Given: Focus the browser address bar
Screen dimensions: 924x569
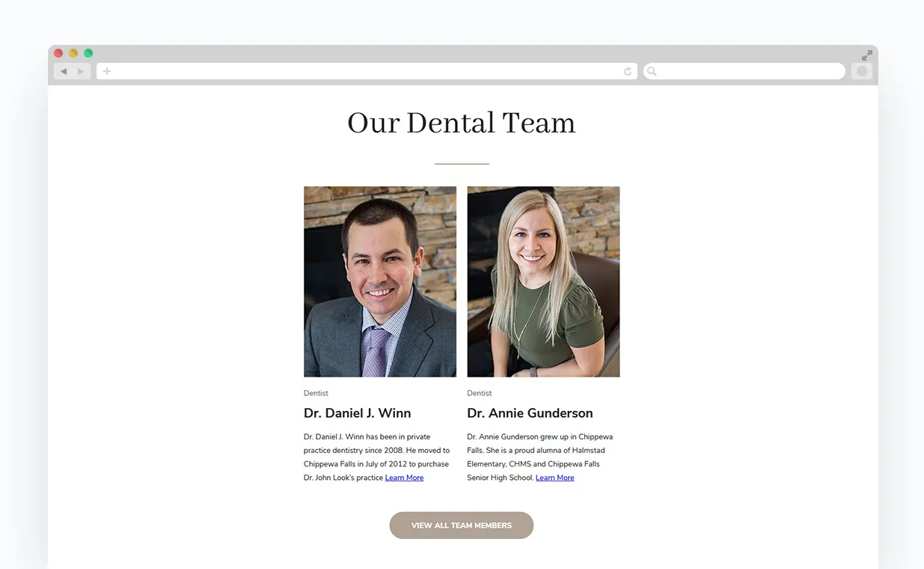Looking at the screenshot, I should pos(367,71).
